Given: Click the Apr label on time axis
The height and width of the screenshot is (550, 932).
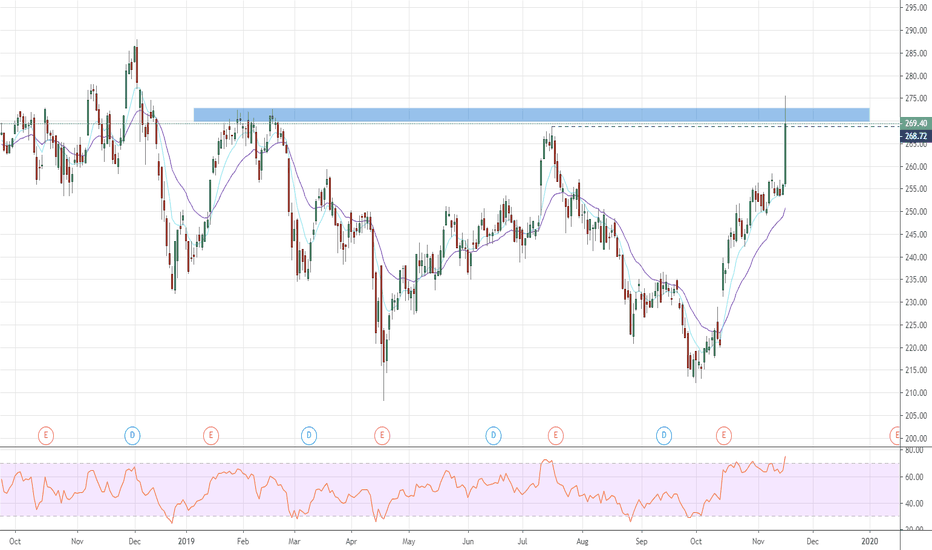Looking at the screenshot, I should (x=351, y=541).
